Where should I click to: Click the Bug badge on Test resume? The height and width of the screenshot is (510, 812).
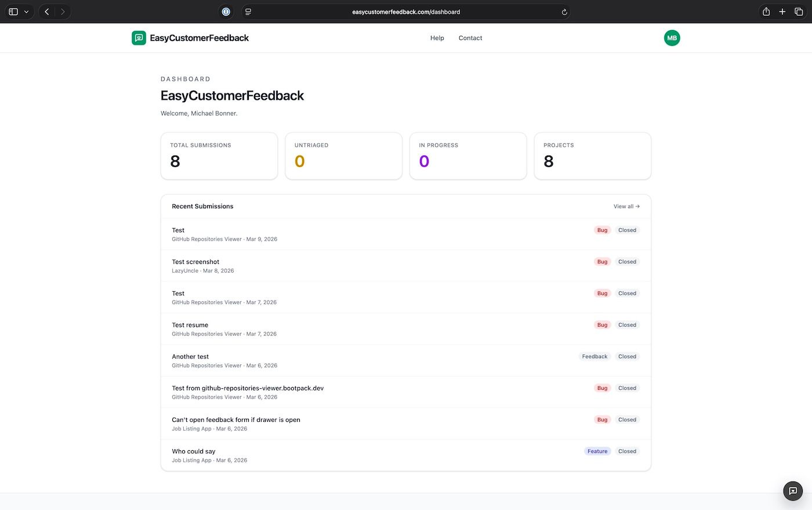coord(602,324)
